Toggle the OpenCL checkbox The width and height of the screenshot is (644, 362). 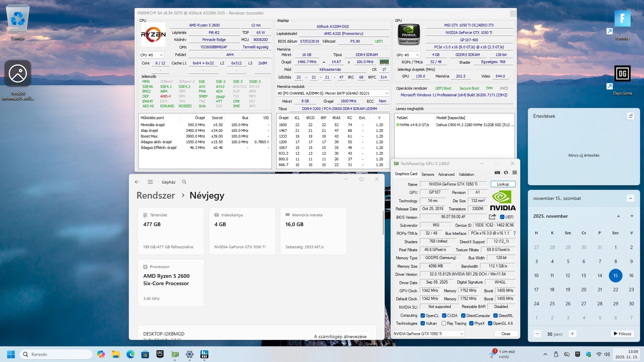coord(423,315)
